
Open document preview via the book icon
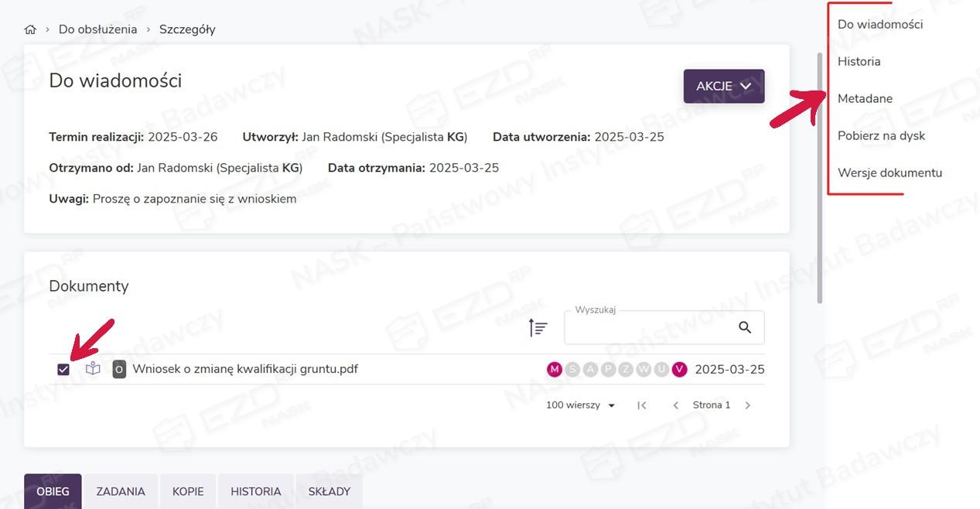[x=93, y=369]
